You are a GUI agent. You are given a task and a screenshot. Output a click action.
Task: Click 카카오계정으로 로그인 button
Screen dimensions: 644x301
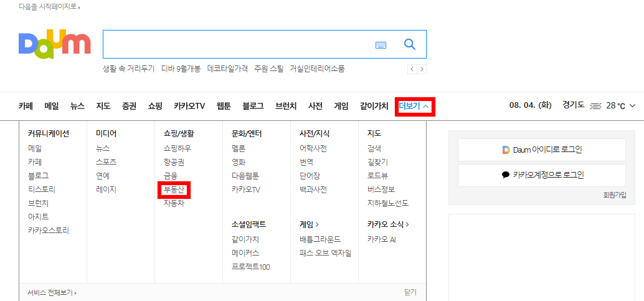(542, 175)
